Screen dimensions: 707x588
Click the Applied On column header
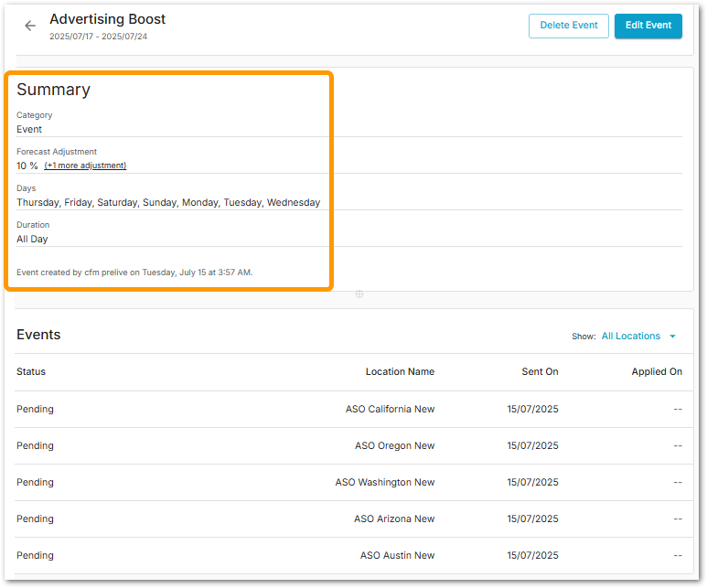click(x=656, y=372)
